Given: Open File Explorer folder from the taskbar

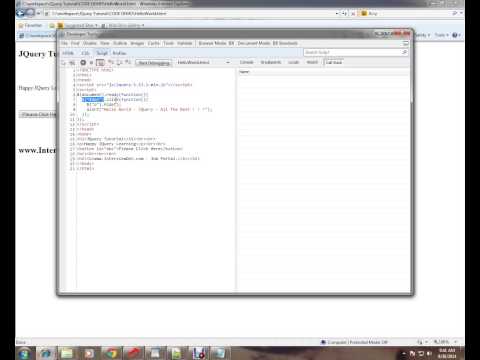Looking at the screenshot, I should [x=67, y=353].
